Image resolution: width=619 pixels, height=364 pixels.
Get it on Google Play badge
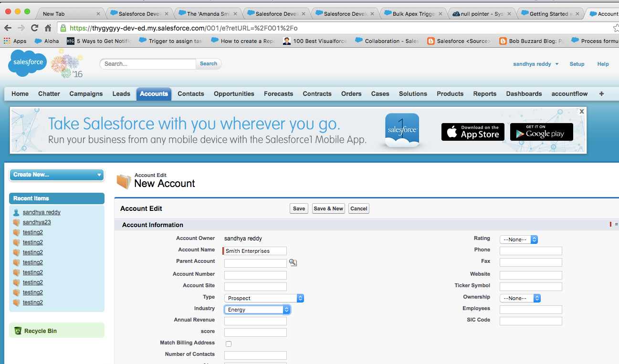coord(541,132)
